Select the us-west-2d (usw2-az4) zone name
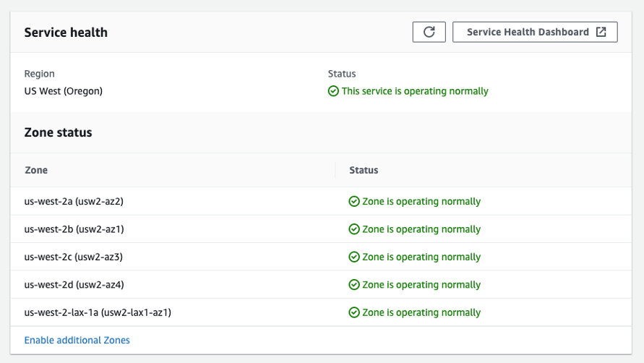This screenshot has height=363, width=644. [x=73, y=285]
